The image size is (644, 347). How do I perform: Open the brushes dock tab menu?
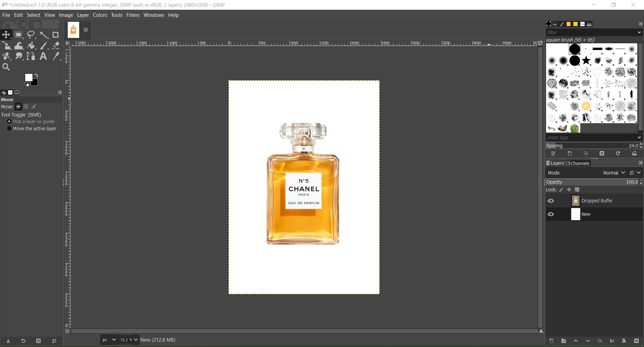point(640,24)
